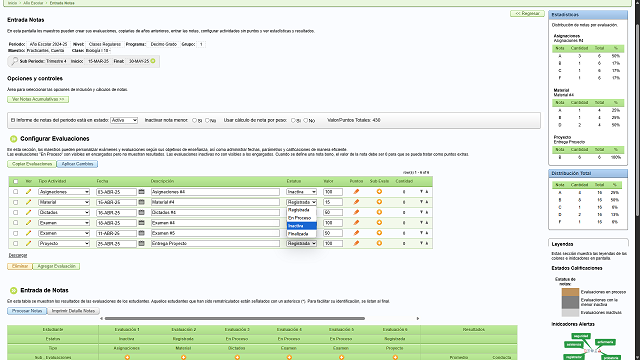Add sub-evaluation with plus icon on Asignaciones #4
The height and width of the screenshot is (360, 640).
pyautogui.click(x=379, y=191)
